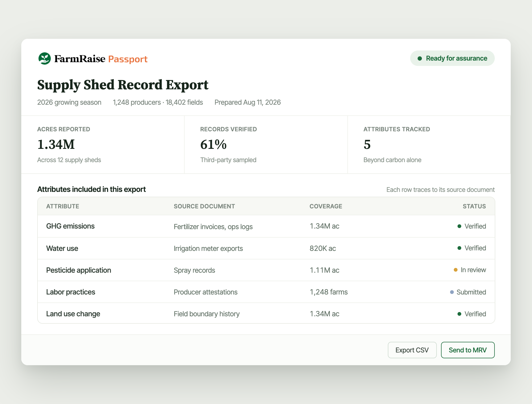This screenshot has height=404, width=532.
Task: Click the 61% records verified value
Action: 213,145
